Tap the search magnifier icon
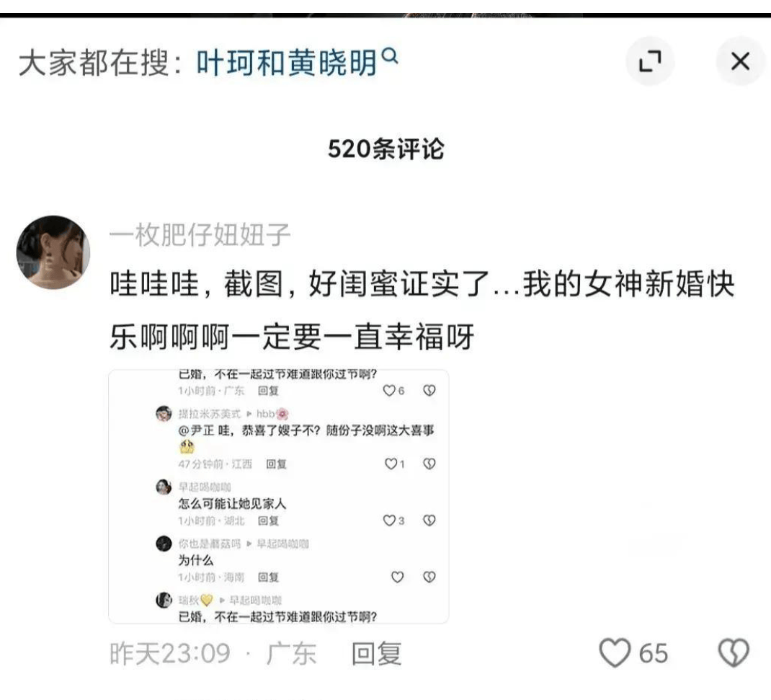Screen dimensions: 771x700 (389, 56)
